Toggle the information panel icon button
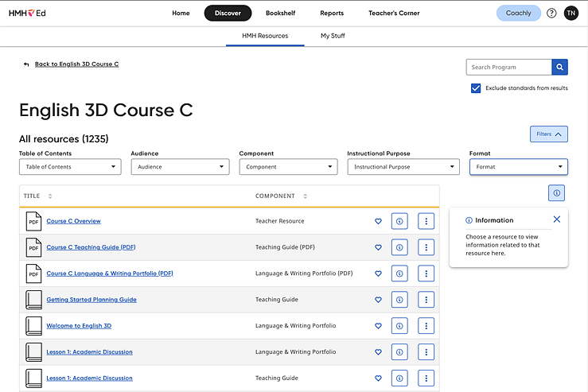 click(x=556, y=193)
